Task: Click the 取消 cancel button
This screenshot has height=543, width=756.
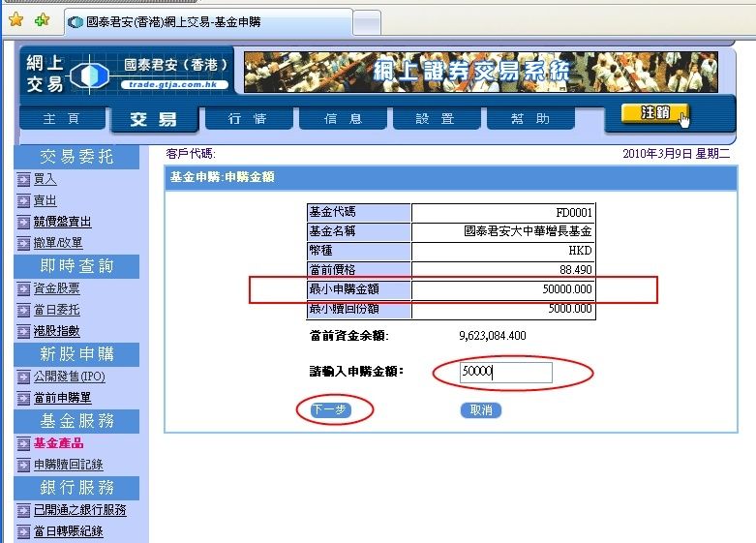Action: click(481, 410)
